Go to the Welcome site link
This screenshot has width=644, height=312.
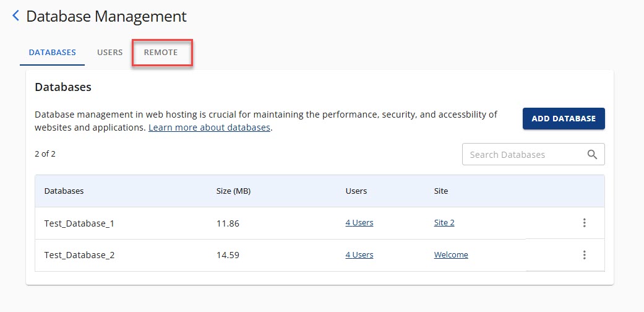(x=451, y=255)
